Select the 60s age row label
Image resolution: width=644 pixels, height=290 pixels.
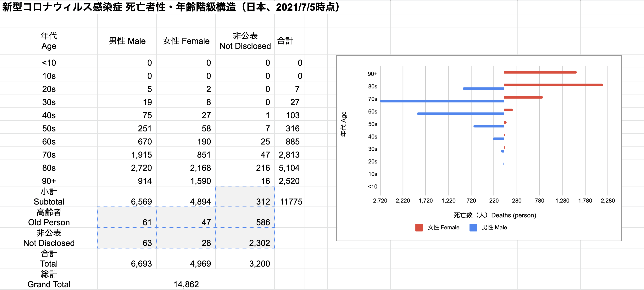(49, 142)
